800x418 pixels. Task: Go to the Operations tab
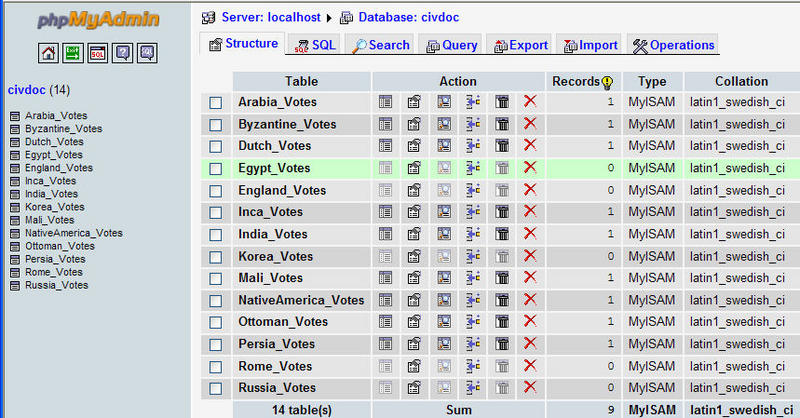pyautogui.click(x=673, y=45)
